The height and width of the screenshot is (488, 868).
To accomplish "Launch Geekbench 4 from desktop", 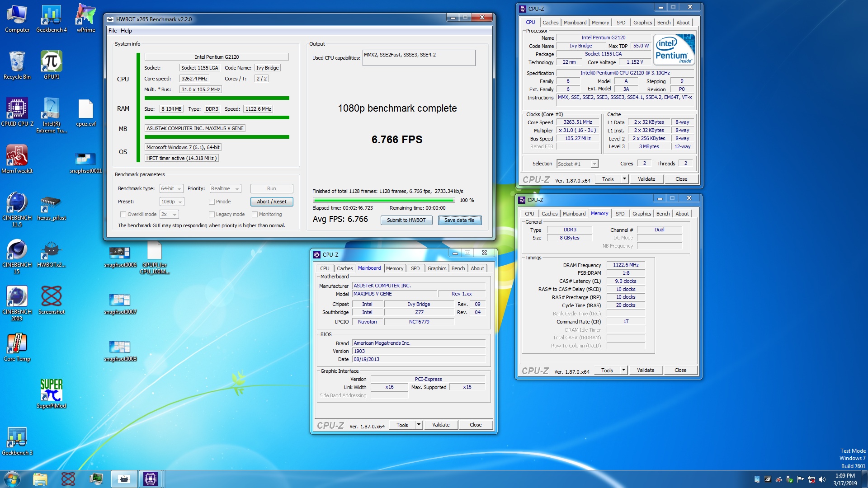I will (52, 19).
